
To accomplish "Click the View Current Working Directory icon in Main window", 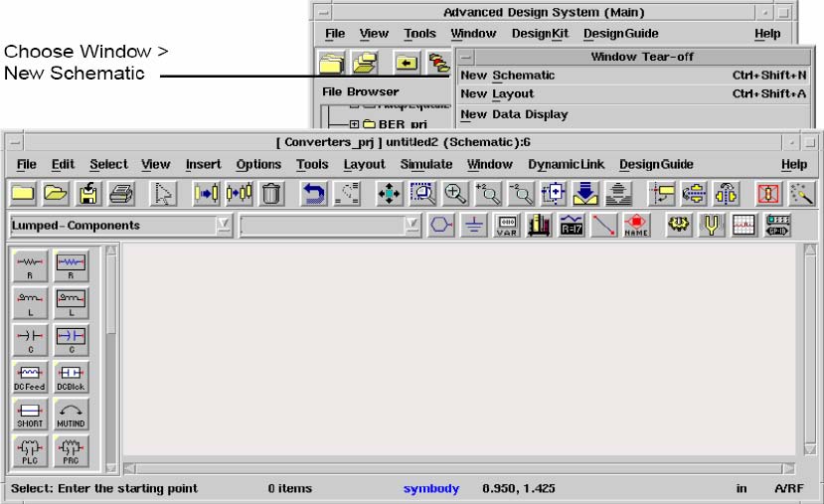I will pos(408,63).
